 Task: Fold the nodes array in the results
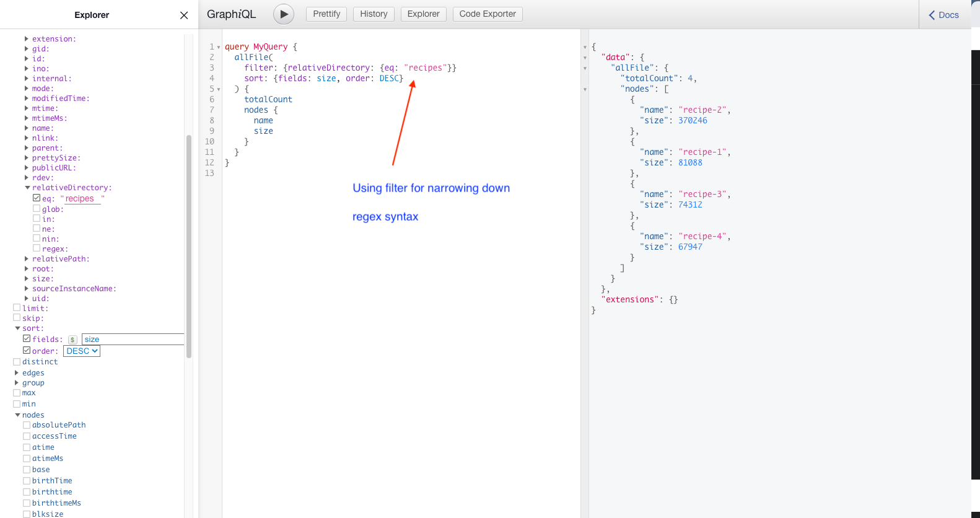[x=585, y=89]
